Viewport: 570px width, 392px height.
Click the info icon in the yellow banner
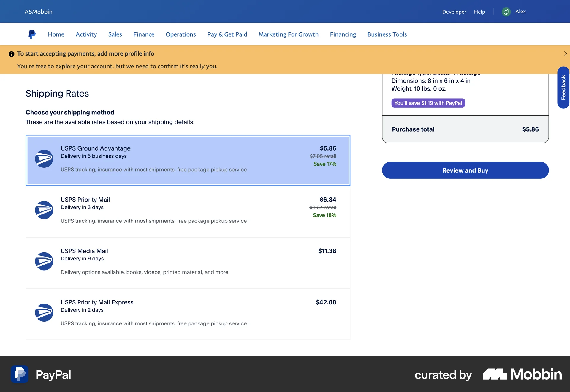pyautogui.click(x=11, y=54)
